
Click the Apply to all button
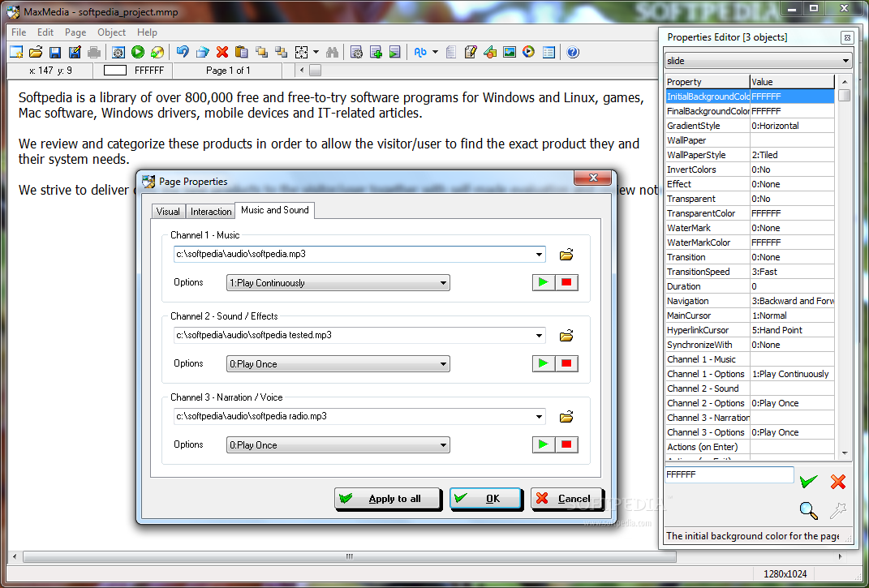[387, 499]
